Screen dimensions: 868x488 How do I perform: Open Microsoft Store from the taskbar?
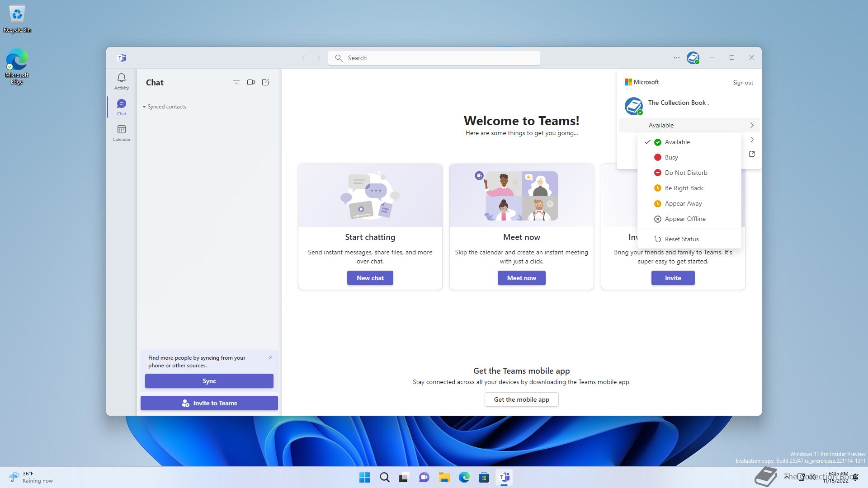(484, 477)
